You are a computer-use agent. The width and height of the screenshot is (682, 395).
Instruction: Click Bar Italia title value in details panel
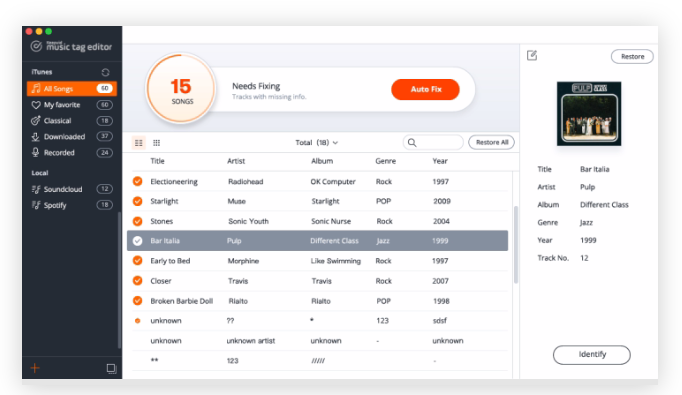[594, 169]
